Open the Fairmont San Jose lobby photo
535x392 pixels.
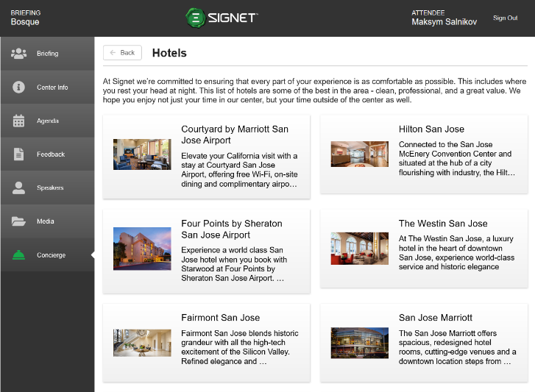(x=142, y=343)
